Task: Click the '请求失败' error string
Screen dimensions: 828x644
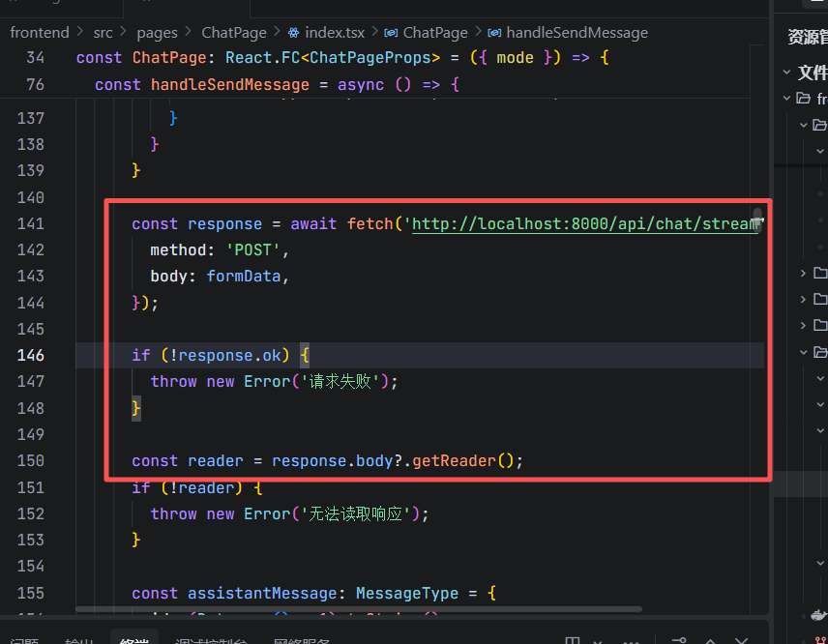Action: (340, 382)
